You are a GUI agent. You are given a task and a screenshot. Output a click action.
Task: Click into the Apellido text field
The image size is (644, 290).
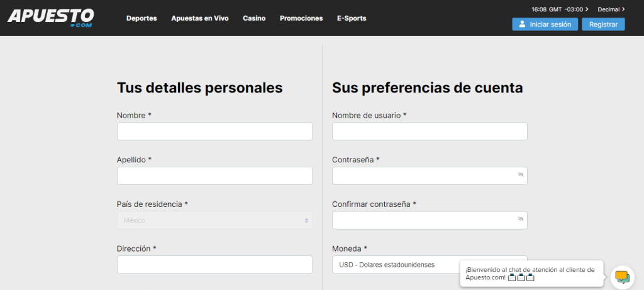[214, 176]
